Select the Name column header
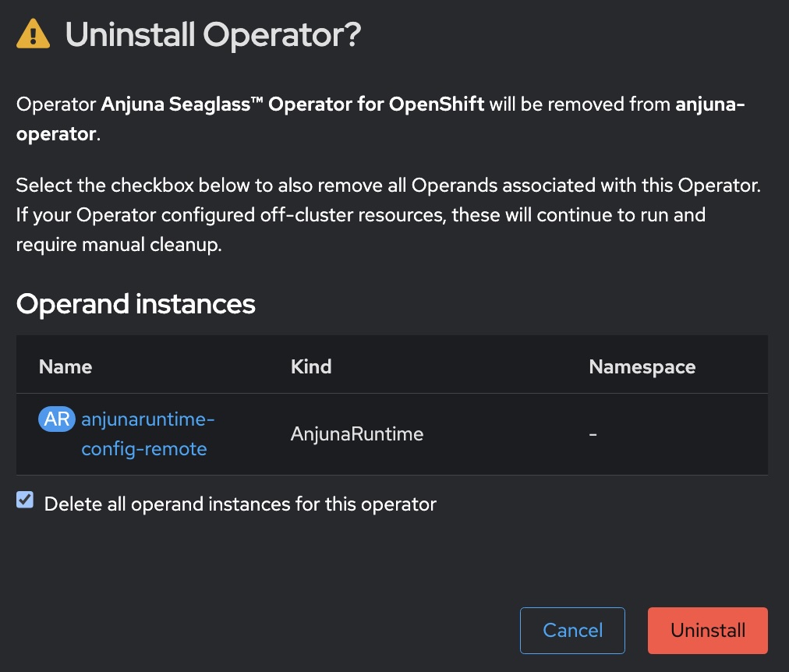This screenshot has width=789, height=672. pyautogui.click(x=65, y=366)
